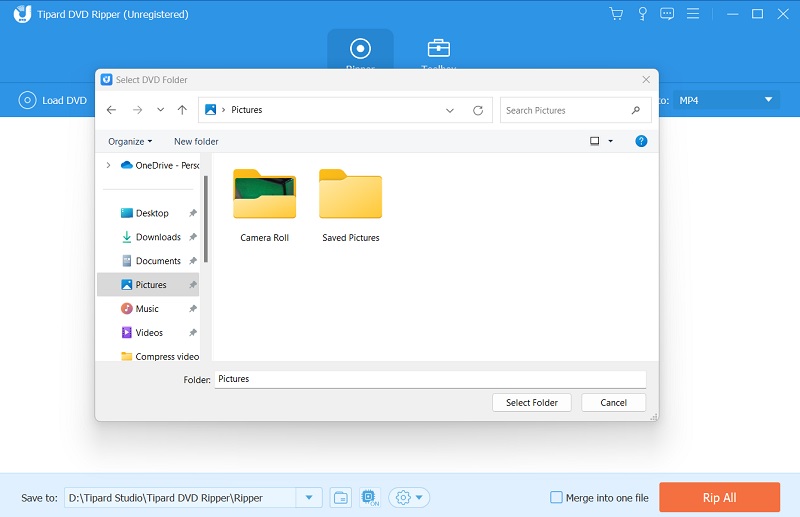This screenshot has height=517, width=800.
Task: Open the output folder icon
Action: pyautogui.click(x=341, y=498)
